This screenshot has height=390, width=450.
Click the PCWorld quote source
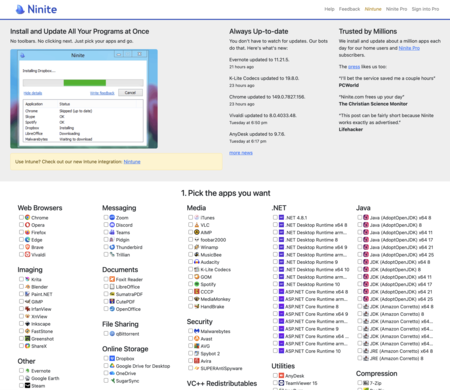(349, 85)
